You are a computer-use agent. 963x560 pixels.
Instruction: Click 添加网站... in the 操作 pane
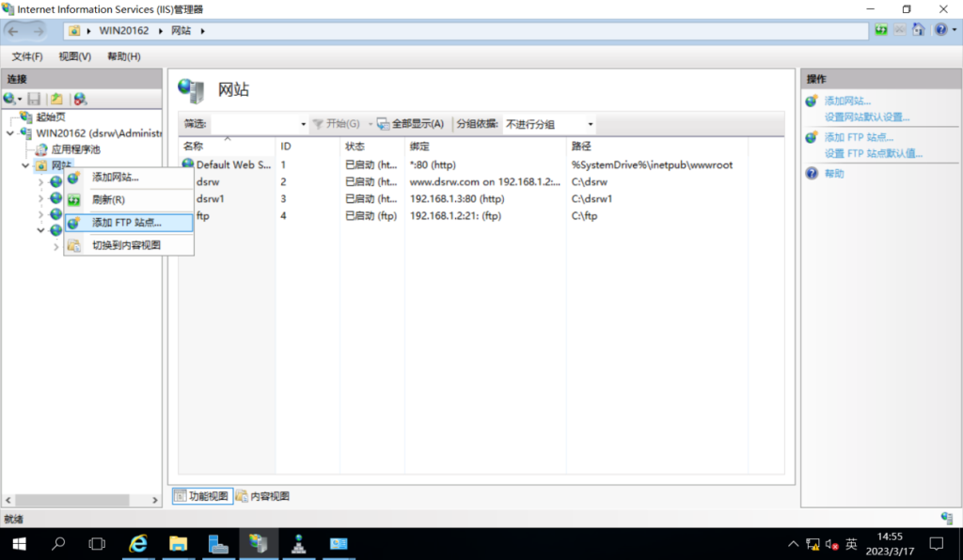847,101
